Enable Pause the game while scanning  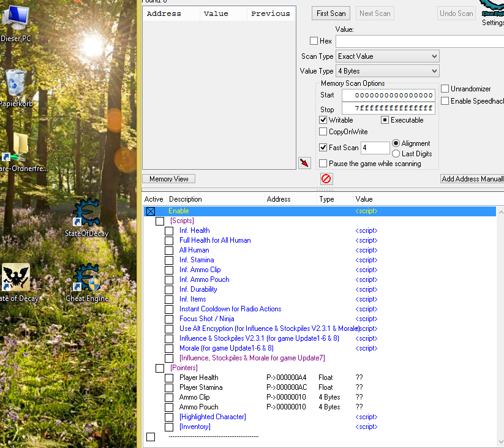[x=323, y=164]
